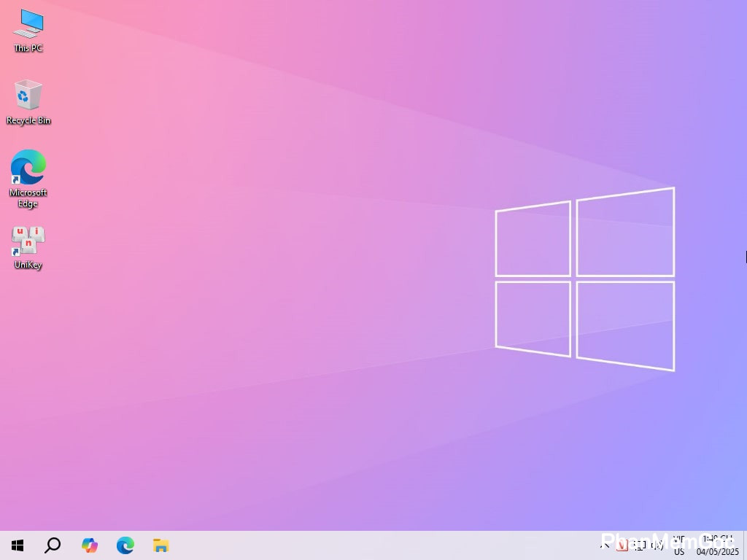Image resolution: width=747 pixels, height=560 pixels.
Task: Open the volume speaker tray icon
Action: (x=657, y=545)
